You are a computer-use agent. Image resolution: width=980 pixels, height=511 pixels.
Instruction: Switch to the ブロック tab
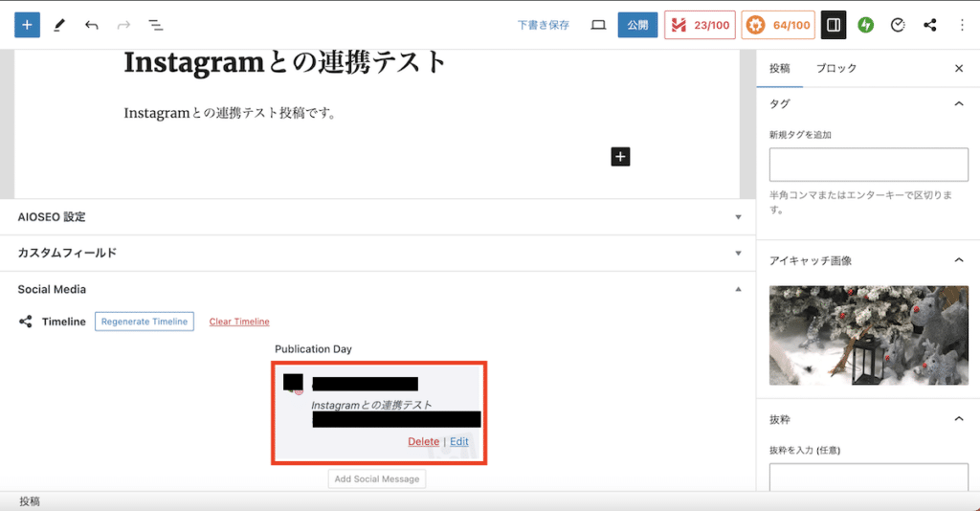(835, 68)
